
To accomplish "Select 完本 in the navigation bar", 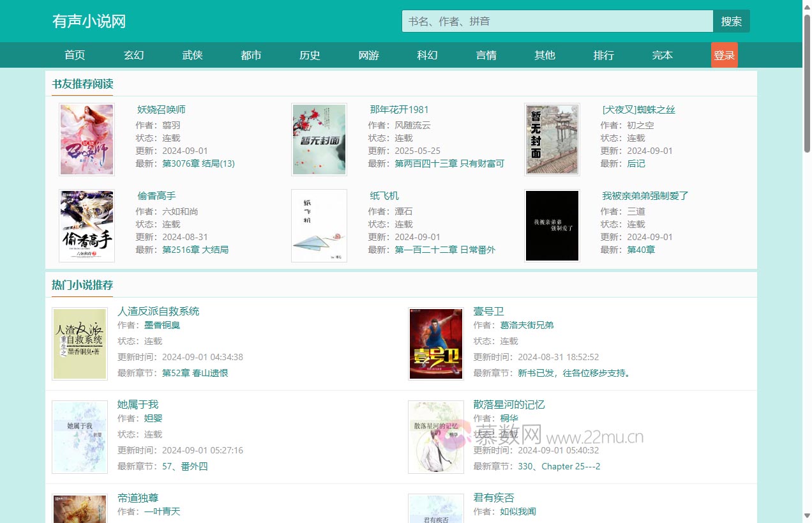I will (x=662, y=56).
